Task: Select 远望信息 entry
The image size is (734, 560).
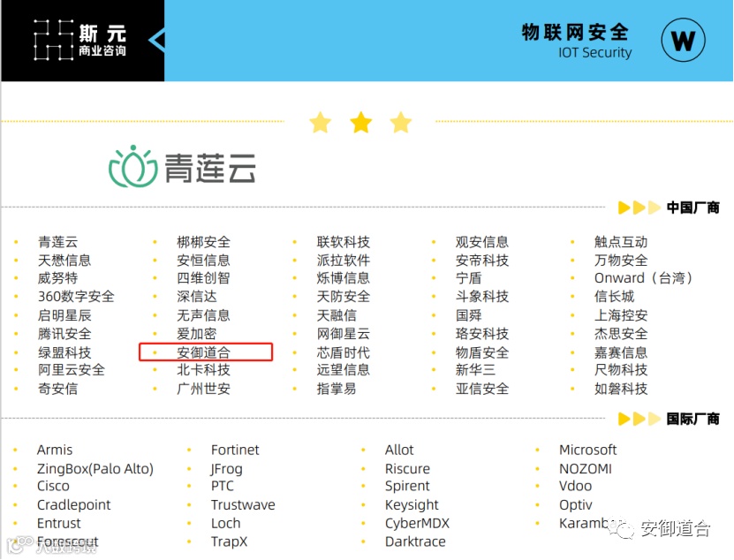Action: [x=343, y=370]
